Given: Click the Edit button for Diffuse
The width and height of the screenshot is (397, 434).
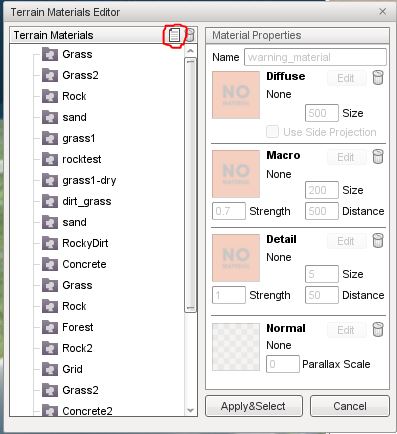Looking at the screenshot, I should (345, 78).
